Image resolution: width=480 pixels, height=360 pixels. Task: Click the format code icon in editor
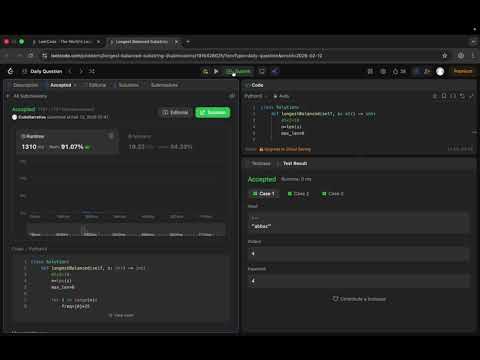[x=435, y=96]
